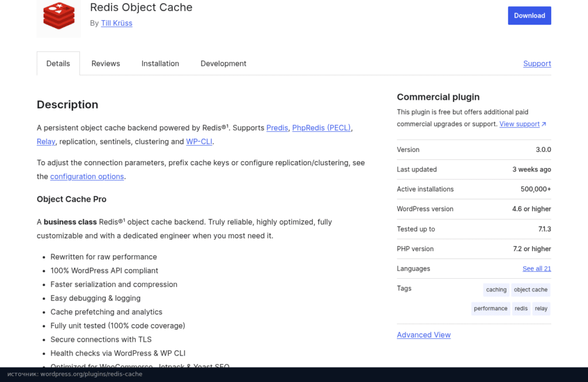588x382 pixels.
Task: Click '100% WordPress API compliant' list item
Action: pyautogui.click(x=105, y=271)
